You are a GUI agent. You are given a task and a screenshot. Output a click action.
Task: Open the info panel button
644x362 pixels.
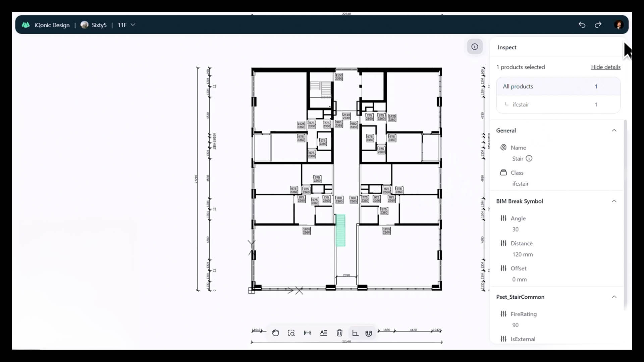(475, 47)
